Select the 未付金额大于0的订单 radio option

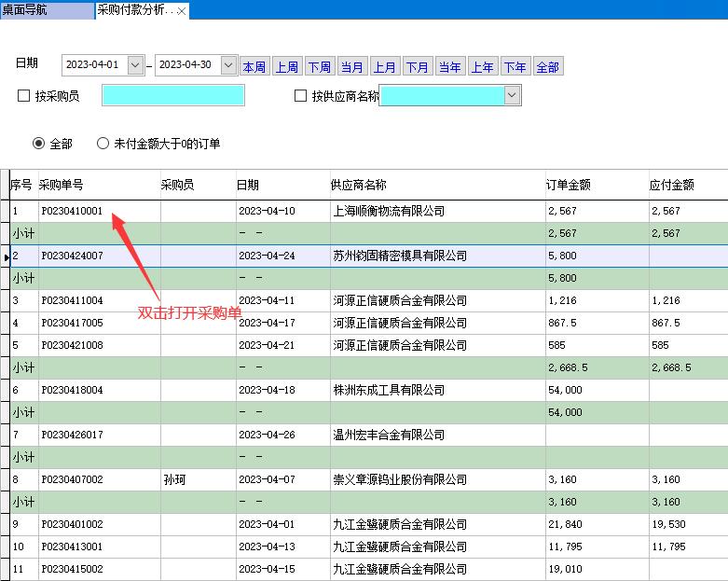click(x=103, y=144)
